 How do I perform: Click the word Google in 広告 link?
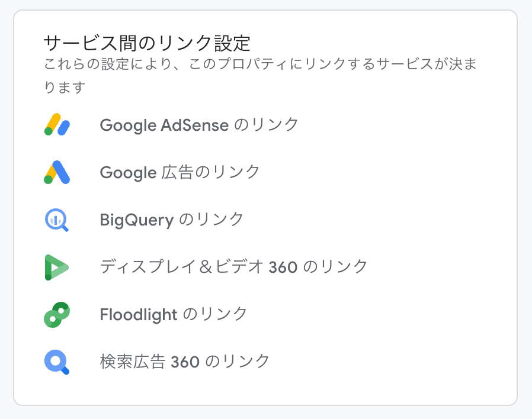click(x=128, y=172)
